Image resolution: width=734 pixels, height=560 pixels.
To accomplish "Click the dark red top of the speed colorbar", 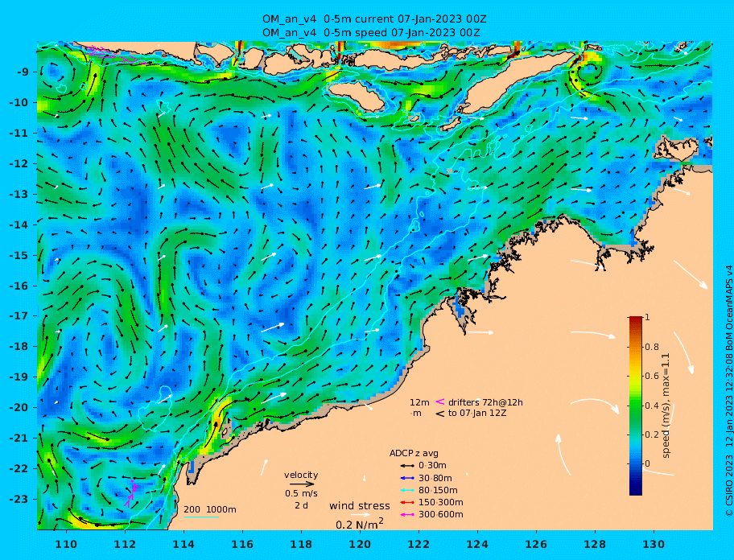I will coord(636,320).
